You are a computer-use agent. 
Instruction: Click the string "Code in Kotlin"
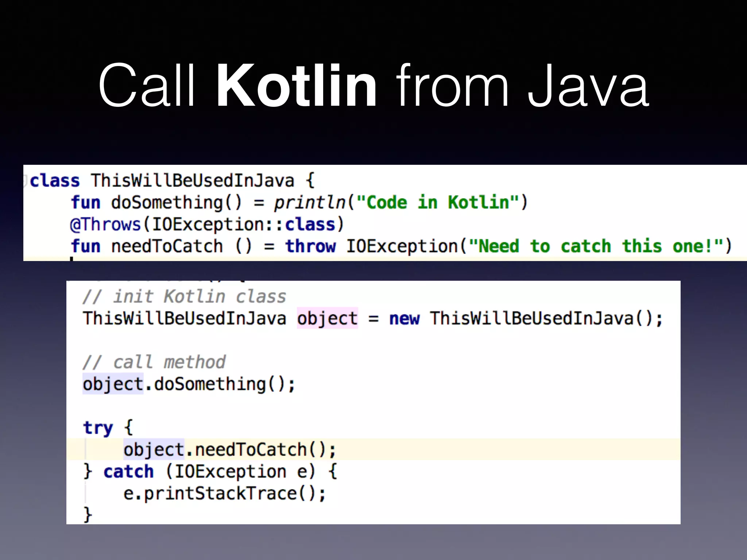437,202
